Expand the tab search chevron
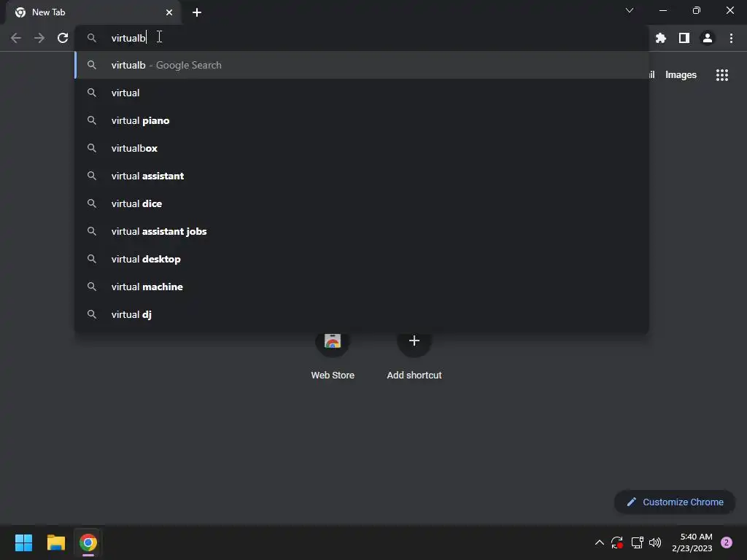Viewport: 747px width, 560px height. (x=630, y=10)
